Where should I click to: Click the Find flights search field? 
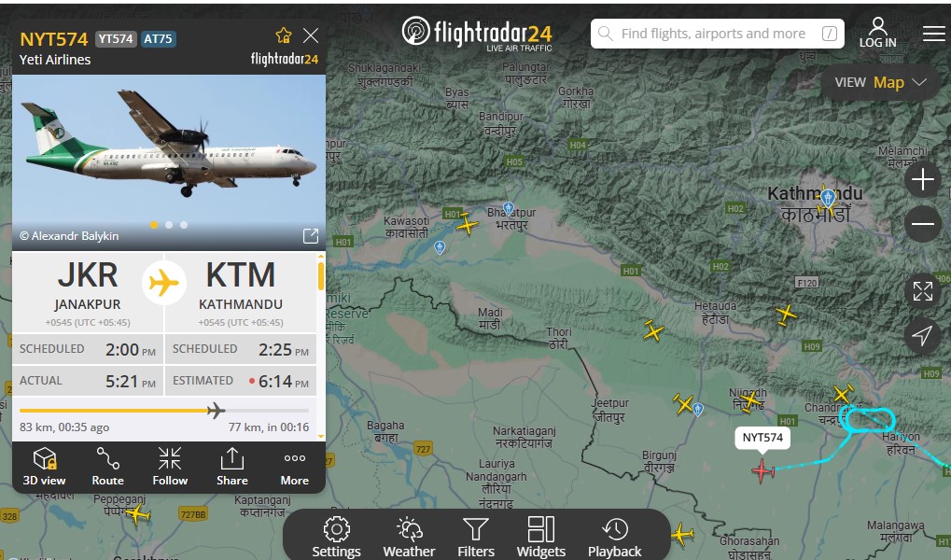click(x=718, y=34)
